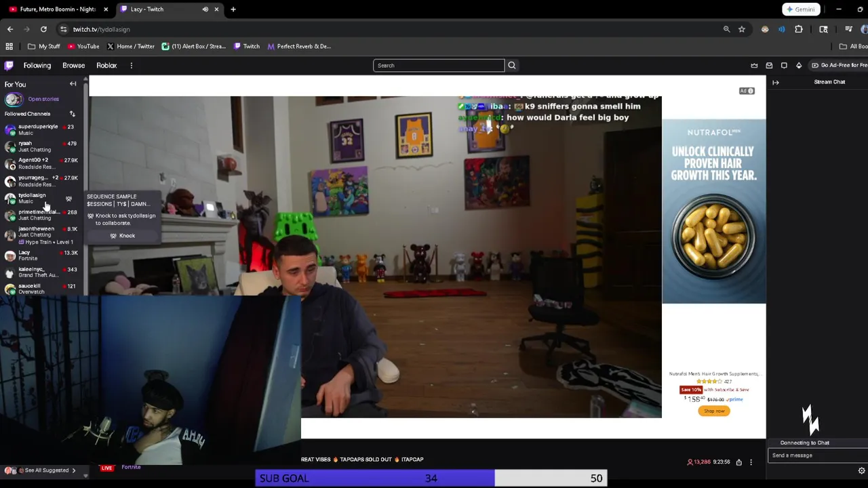
Task: Click the Knock button in popup
Action: (123, 236)
